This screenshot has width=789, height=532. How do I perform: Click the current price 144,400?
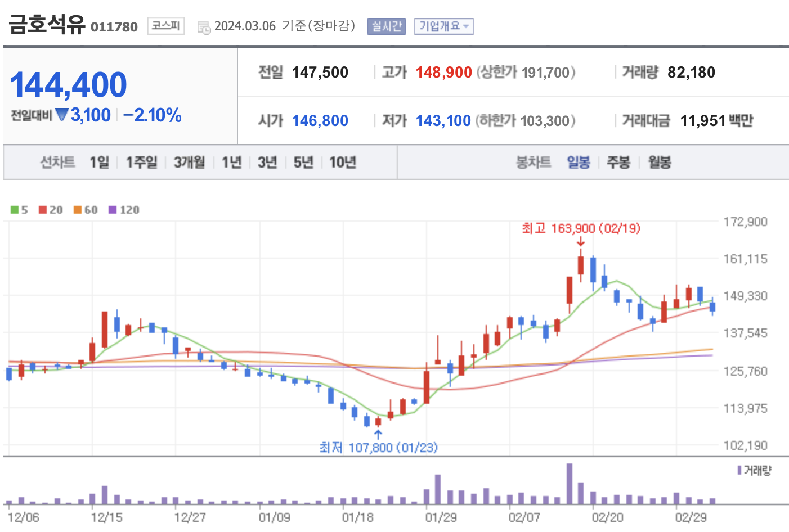(69, 85)
